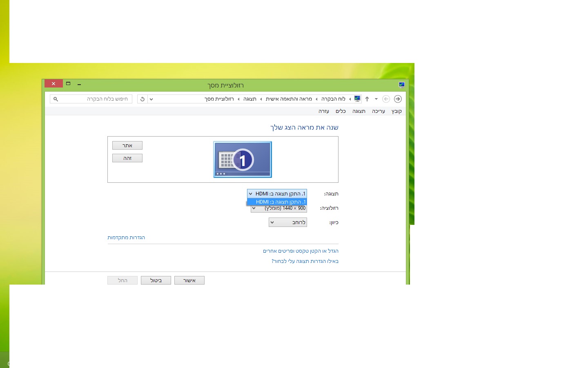Click the up arrow to go to parent folder
Image resolution: width=588 pixels, height=368 pixels.
click(367, 99)
